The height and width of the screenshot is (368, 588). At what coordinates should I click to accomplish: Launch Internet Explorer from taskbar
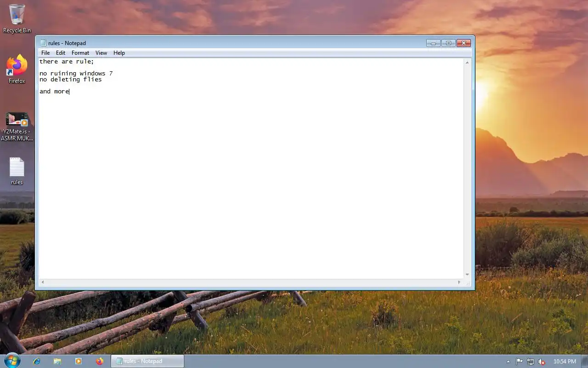pyautogui.click(x=37, y=362)
